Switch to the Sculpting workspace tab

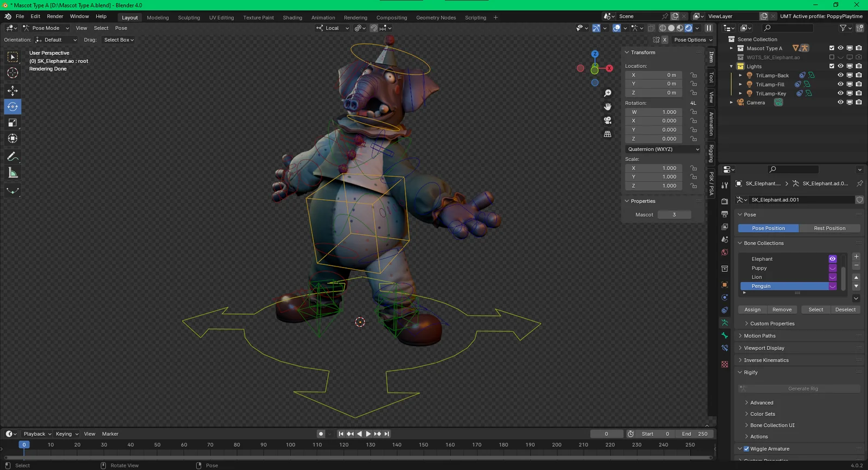point(189,17)
